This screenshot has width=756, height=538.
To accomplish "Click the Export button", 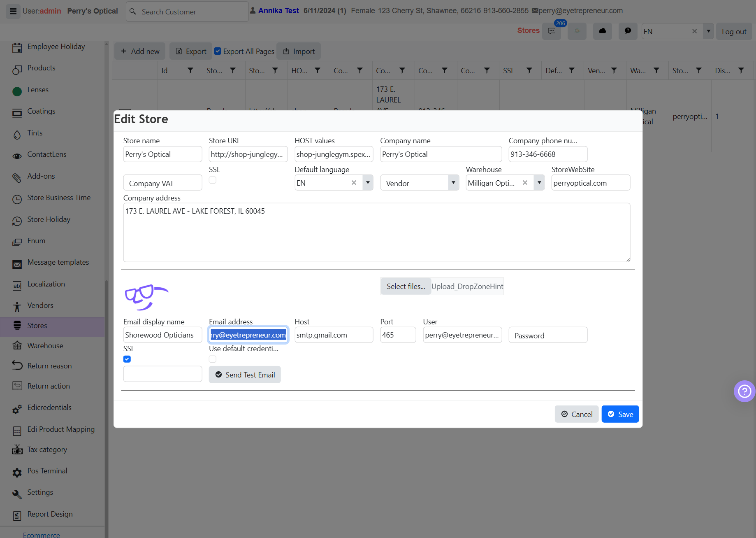I will (x=191, y=51).
